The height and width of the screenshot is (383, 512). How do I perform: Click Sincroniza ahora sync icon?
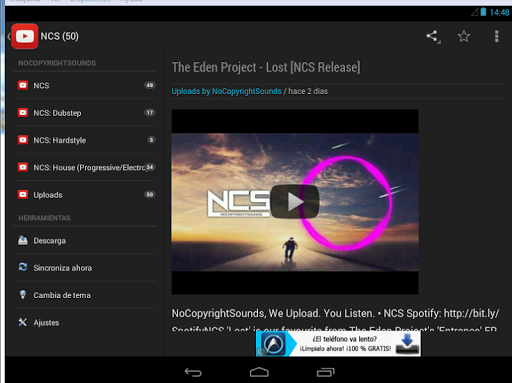point(23,267)
